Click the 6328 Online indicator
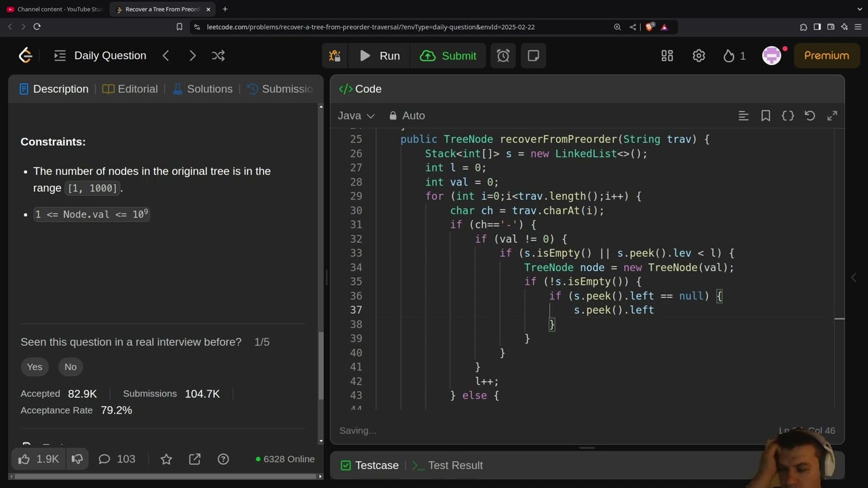The width and height of the screenshot is (868, 488). 285,459
